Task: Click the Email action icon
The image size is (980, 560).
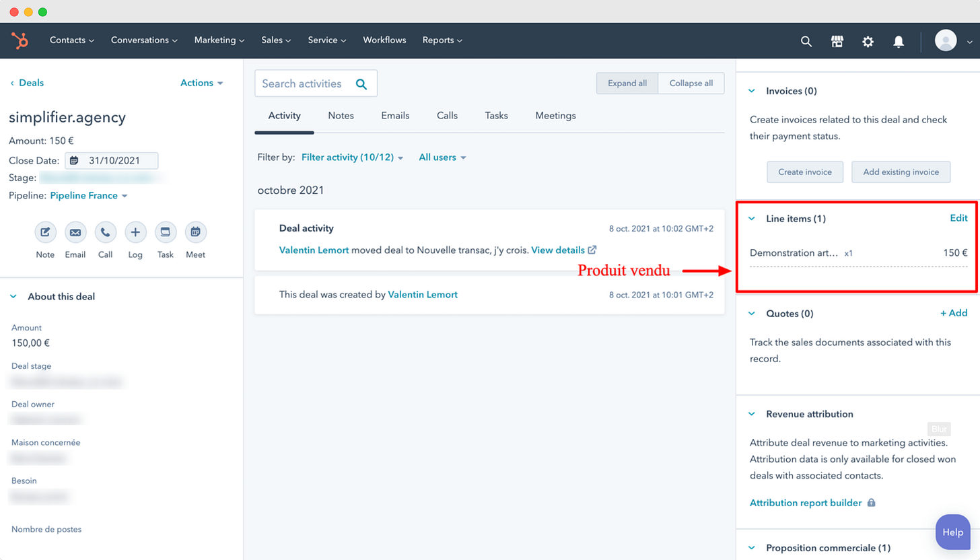Action: [x=75, y=232]
